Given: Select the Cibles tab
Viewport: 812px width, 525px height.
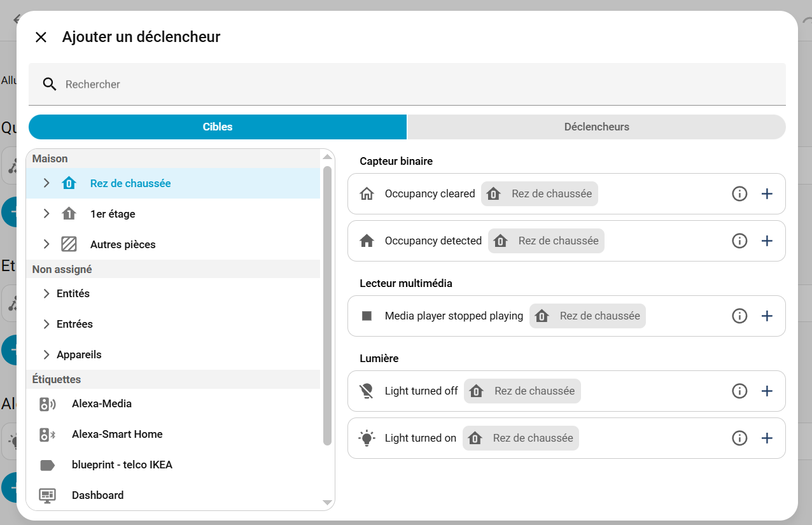Looking at the screenshot, I should tap(218, 127).
